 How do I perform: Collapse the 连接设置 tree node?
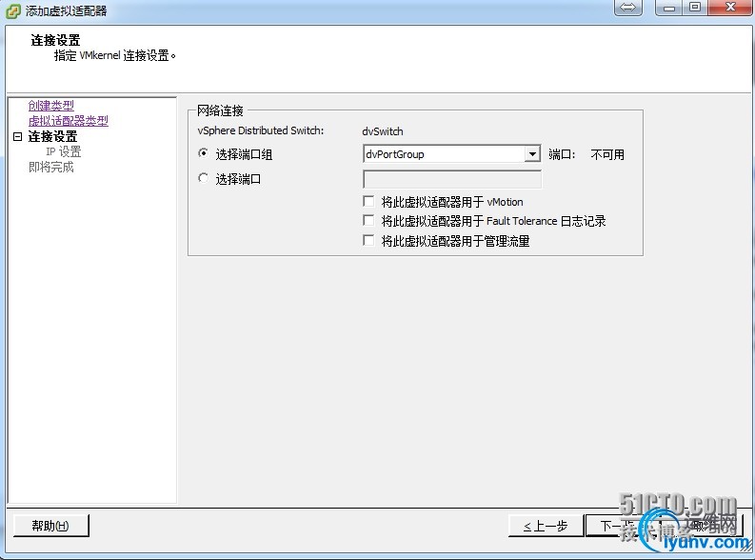click(18, 137)
